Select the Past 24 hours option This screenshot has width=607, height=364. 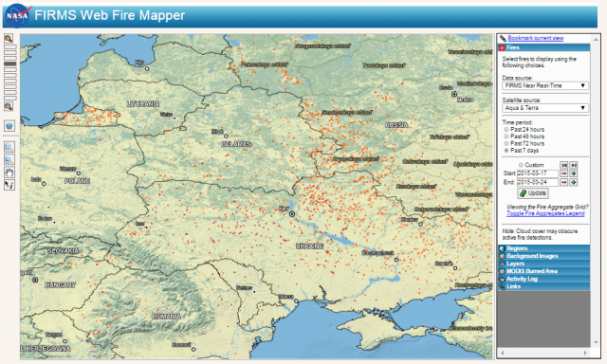(x=506, y=130)
